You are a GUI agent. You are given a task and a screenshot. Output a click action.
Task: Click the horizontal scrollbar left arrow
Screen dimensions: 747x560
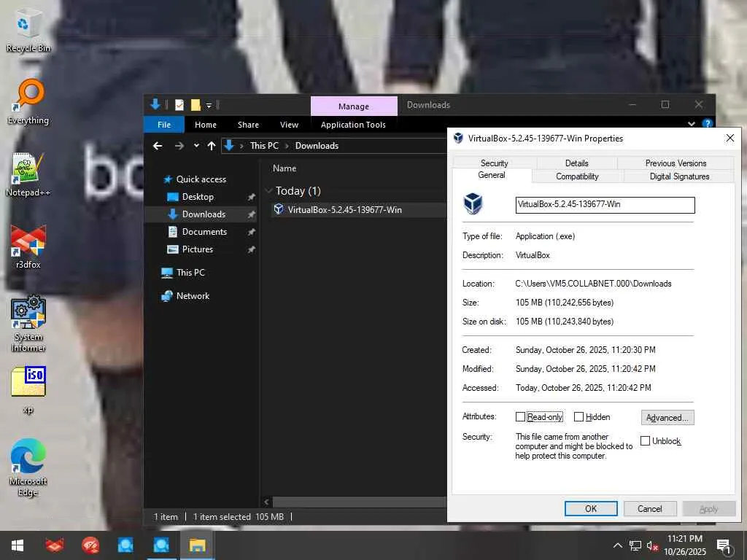(x=267, y=502)
